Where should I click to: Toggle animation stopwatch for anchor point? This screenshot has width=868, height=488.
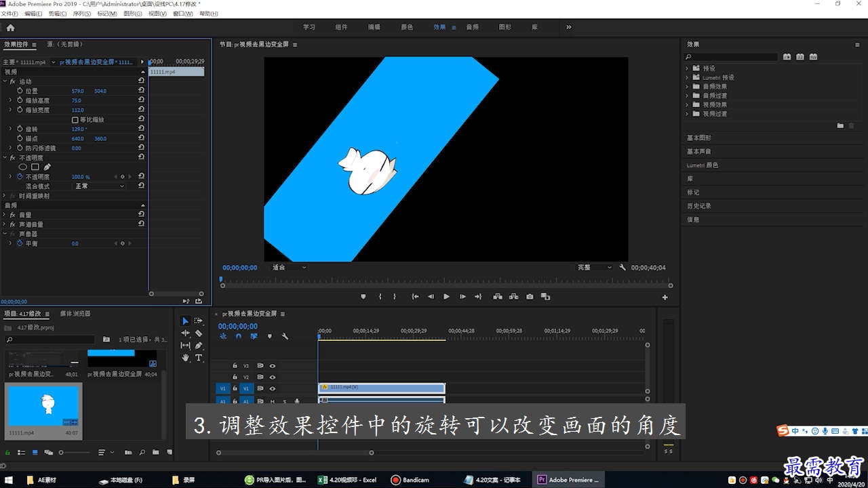20,138
